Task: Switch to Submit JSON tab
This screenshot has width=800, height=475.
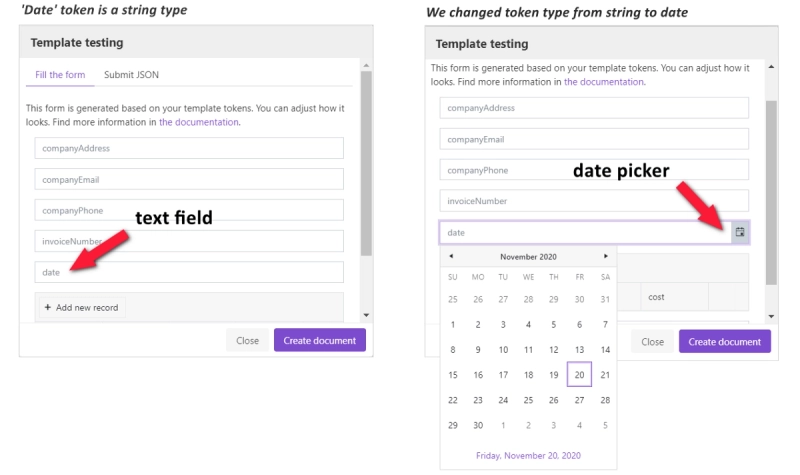Action: pos(131,75)
